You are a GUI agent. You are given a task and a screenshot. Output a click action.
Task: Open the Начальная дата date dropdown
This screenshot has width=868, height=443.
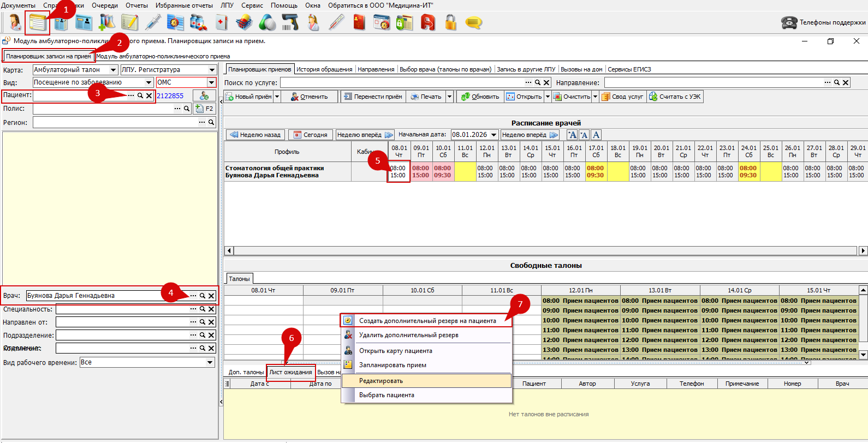[x=494, y=135]
